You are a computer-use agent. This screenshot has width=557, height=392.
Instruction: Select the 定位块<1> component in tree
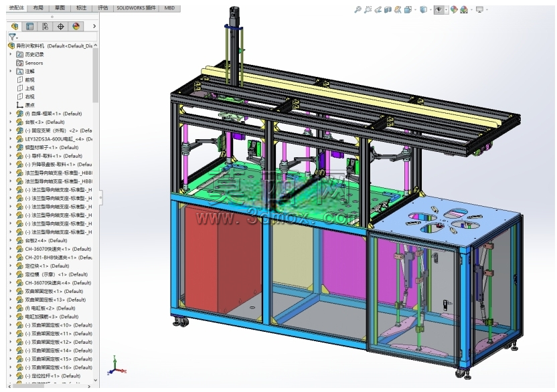tap(47, 266)
